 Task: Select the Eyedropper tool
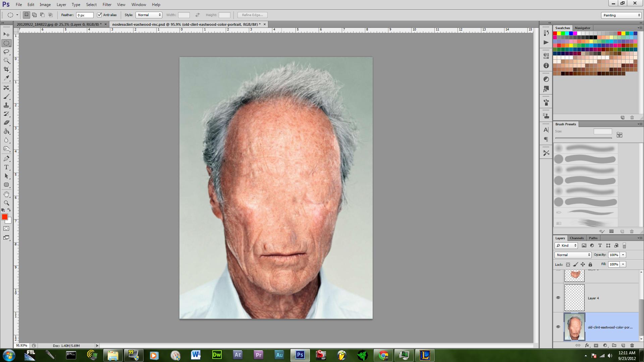click(6, 78)
